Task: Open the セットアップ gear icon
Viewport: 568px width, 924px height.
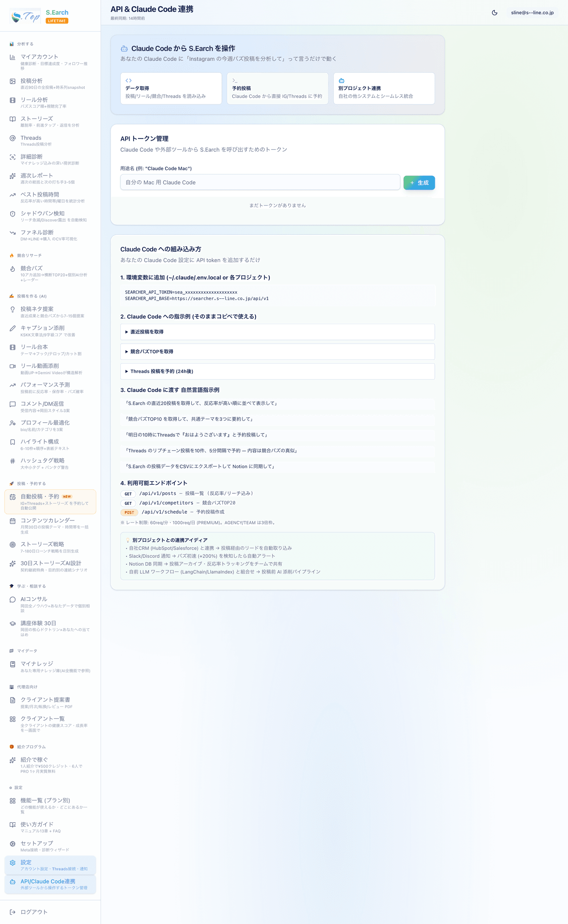Action: tap(12, 844)
